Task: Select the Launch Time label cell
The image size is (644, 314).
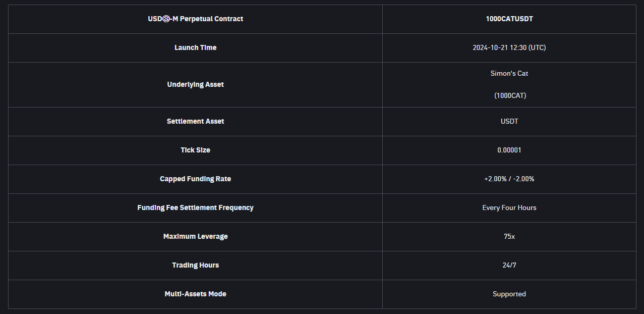Action: [x=195, y=48]
